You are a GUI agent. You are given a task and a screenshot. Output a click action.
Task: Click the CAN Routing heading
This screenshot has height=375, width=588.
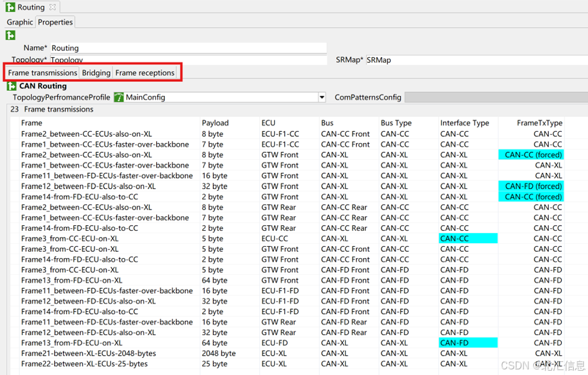click(x=43, y=86)
